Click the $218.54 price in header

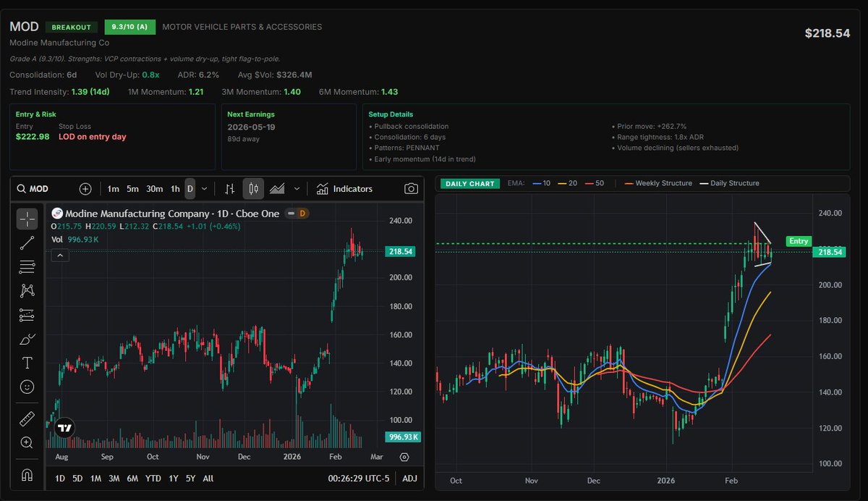(x=827, y=33)
